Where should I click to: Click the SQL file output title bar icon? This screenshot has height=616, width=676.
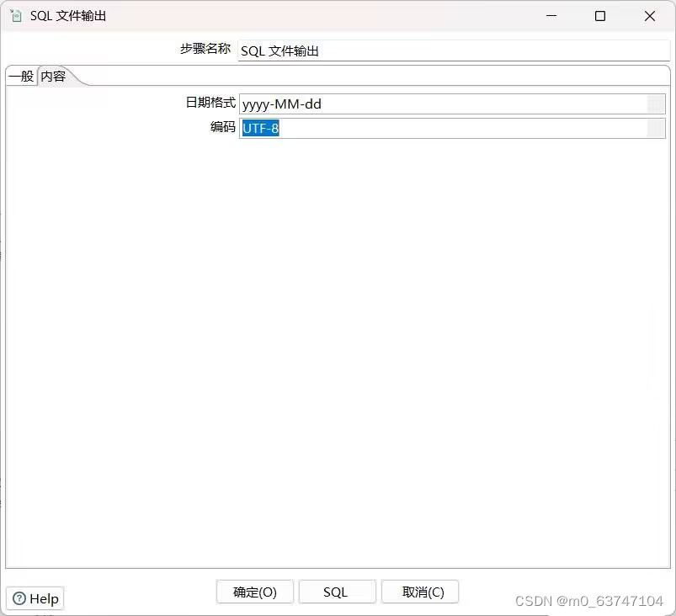(x=16, y=16)
